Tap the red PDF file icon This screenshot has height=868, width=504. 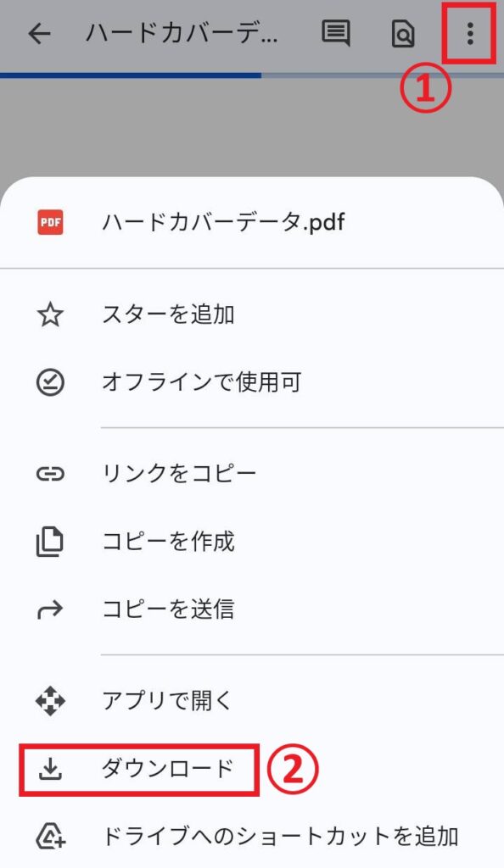point(50,222)
